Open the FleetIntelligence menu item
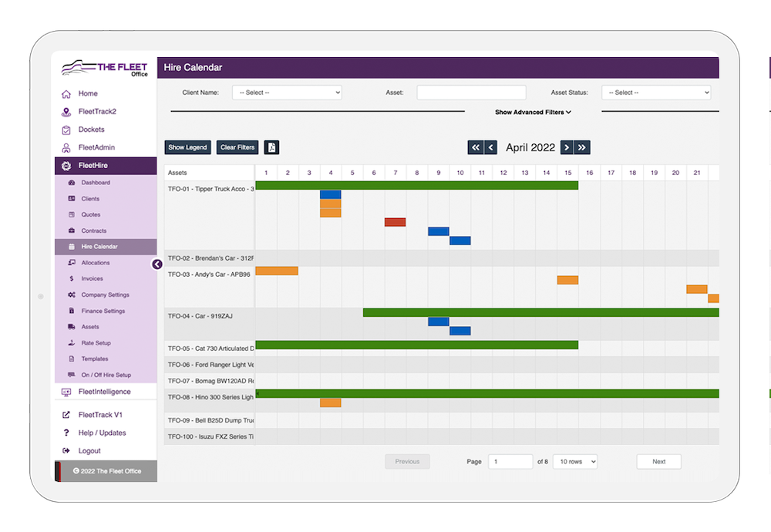This screenshot has width=771, height=532. pyautogui.click(x=106, y=392)
